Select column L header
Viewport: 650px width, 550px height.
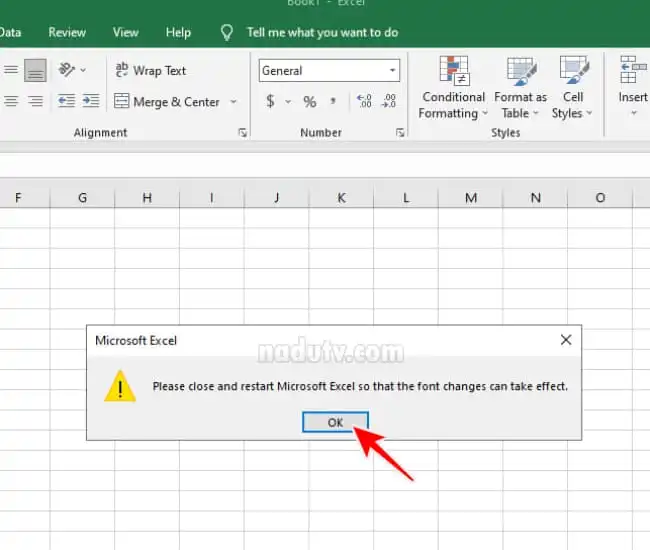406,198
